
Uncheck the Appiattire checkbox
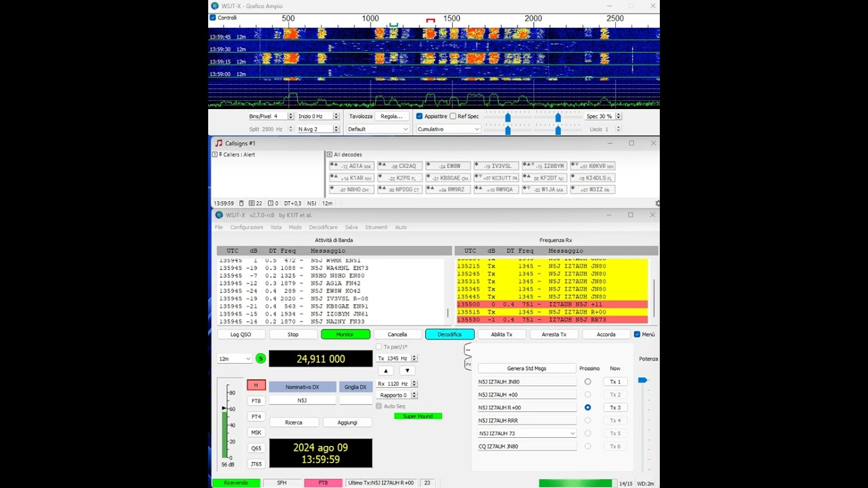[420, 117]
